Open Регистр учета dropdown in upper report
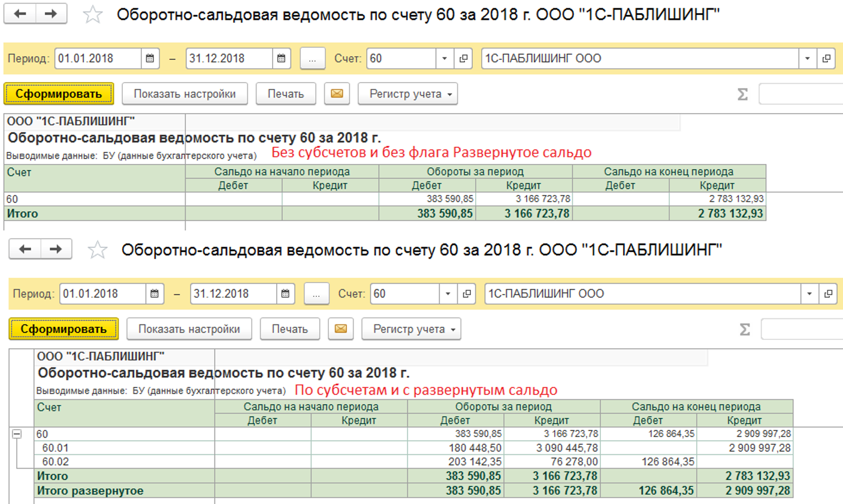 (408, 94)
